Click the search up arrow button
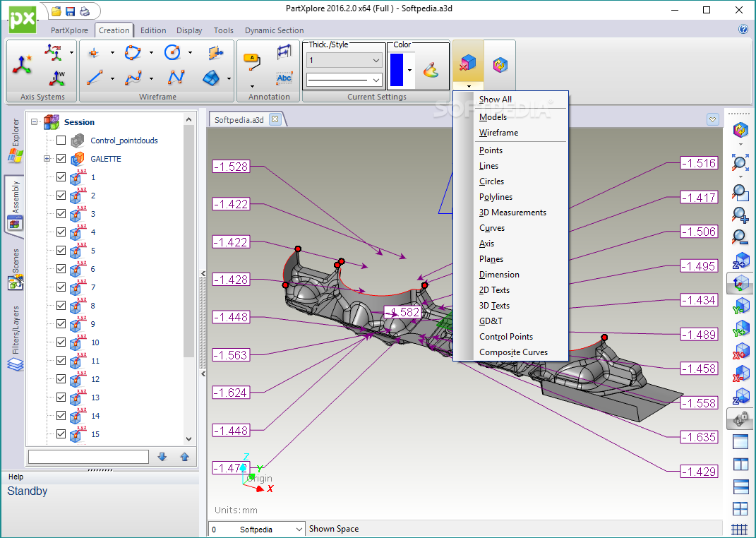 pyautogui.click(x=184, y=457)
